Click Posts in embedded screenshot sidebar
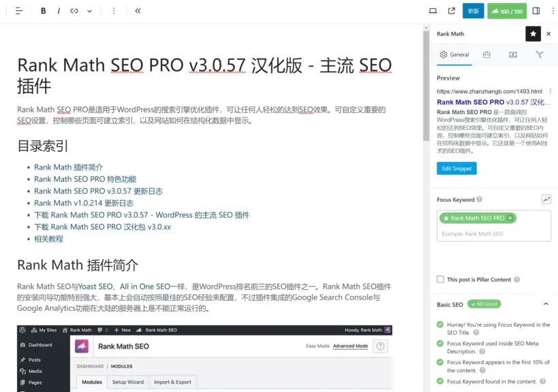Image resolution: width=558 pixels, height=392 pixels. pyautogui.click(x=31, y=359)
